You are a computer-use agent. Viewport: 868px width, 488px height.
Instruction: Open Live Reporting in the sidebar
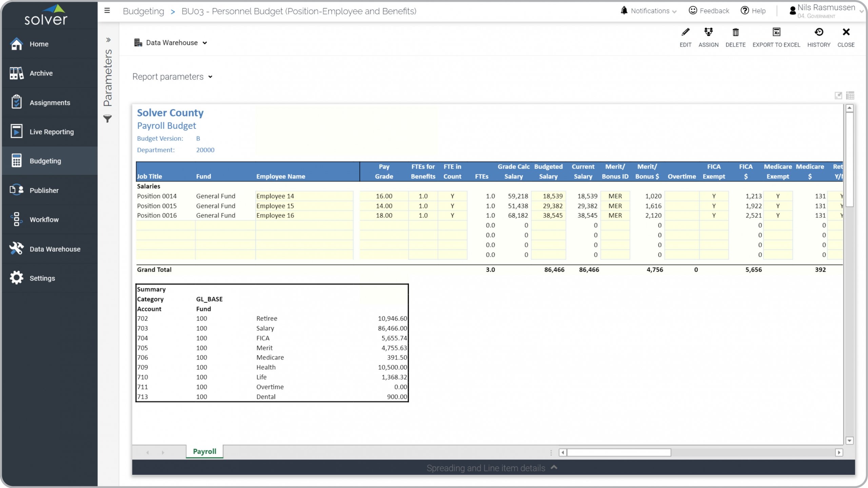tap(52, 132)
